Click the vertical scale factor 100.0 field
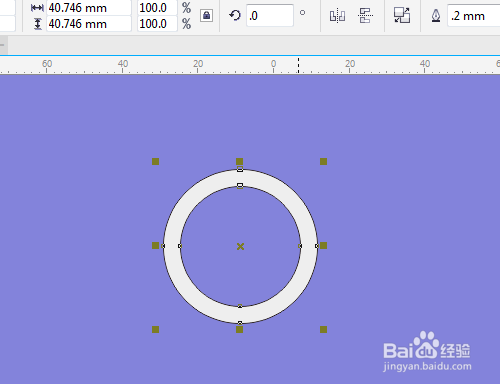 coord(157,24)
